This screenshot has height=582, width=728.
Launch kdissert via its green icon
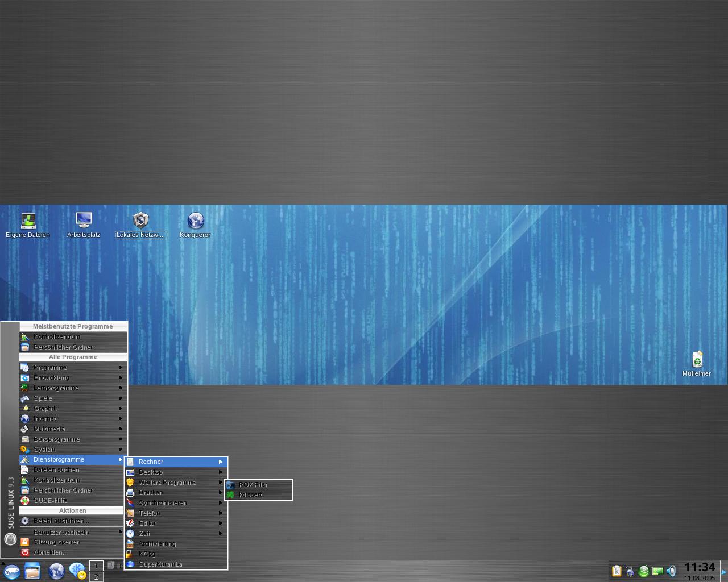(x=230, y=495)
